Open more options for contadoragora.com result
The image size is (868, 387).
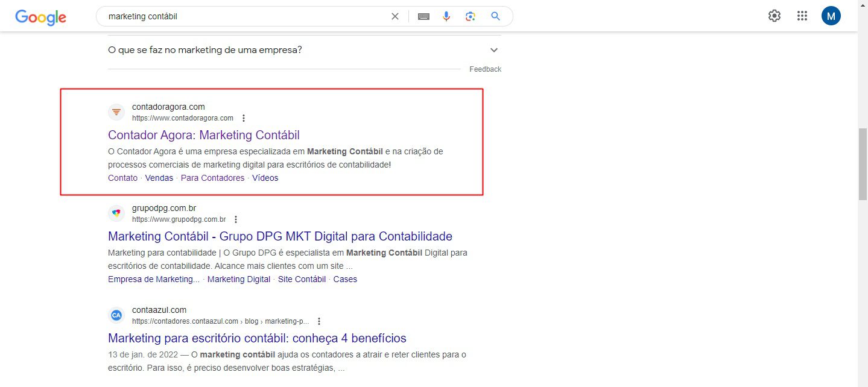244,118
